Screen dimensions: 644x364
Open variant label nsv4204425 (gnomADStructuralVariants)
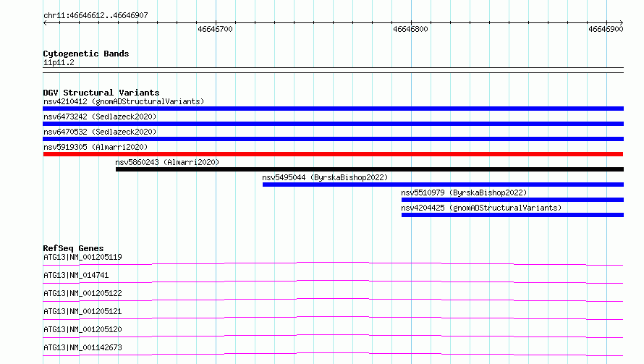tap(481, 208)
